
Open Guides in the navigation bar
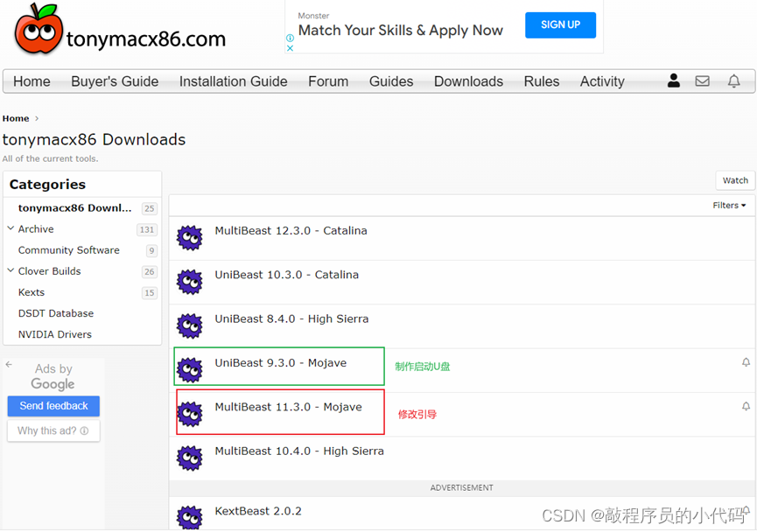(391, 81)
